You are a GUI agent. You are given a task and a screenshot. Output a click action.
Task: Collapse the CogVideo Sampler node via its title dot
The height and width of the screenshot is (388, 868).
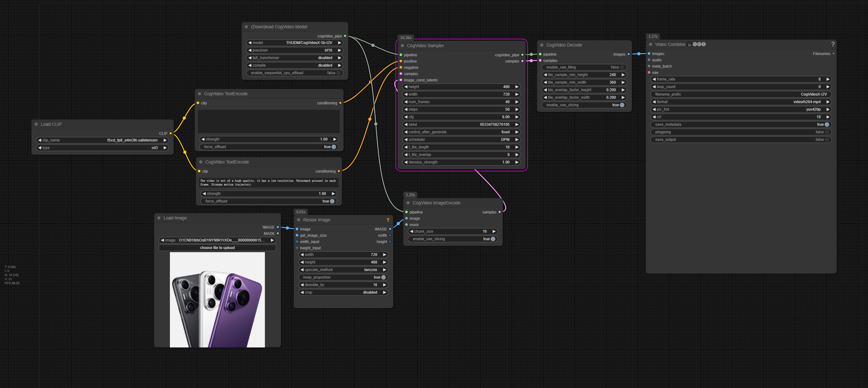[402, 46]
